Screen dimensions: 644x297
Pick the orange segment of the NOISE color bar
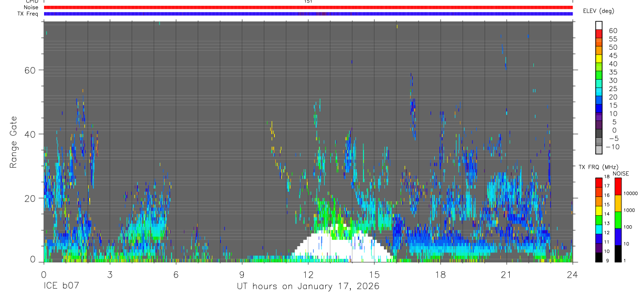[x=618, y=203]
